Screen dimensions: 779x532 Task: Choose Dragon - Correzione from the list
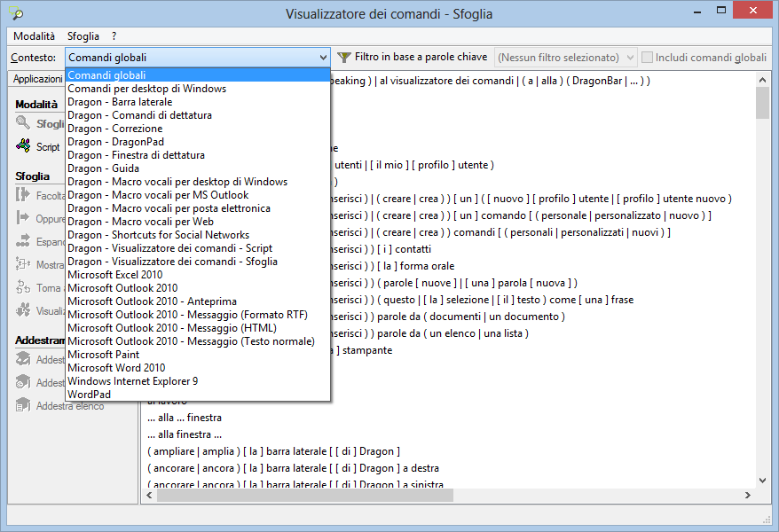tap(198, 129)
